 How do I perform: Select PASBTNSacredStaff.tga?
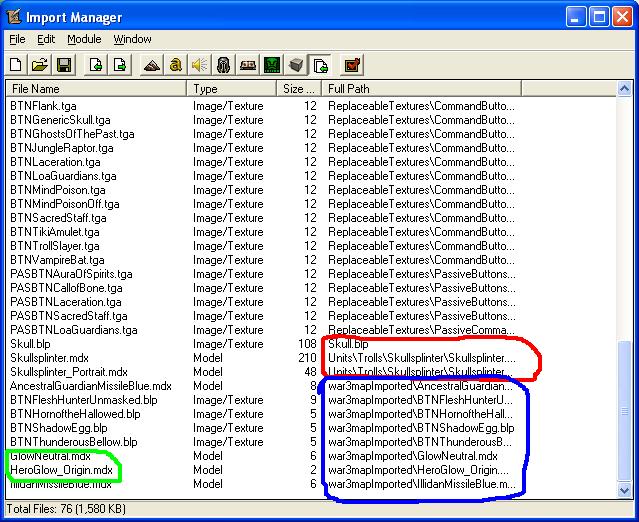pyautogui.click(x=68, y=316)
